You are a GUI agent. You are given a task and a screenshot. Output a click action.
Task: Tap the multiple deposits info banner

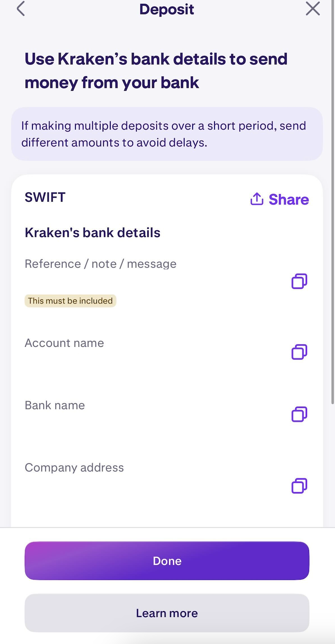click(167, 134)
